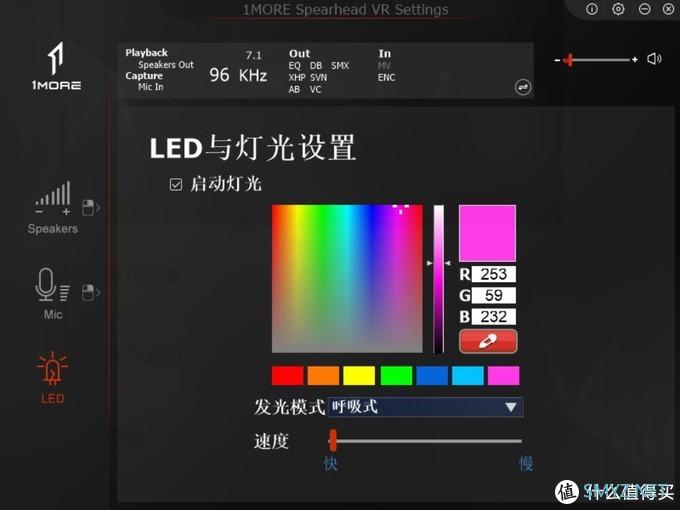Click the ENC input effect label

pos(386,78)
